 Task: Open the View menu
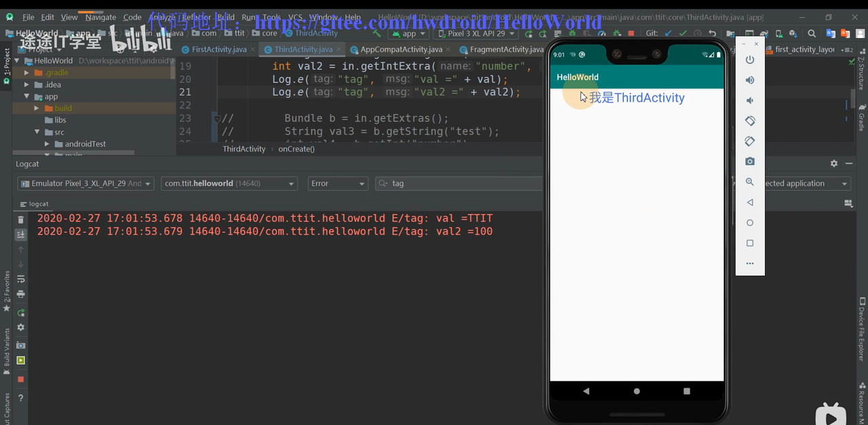coord(69,17)
